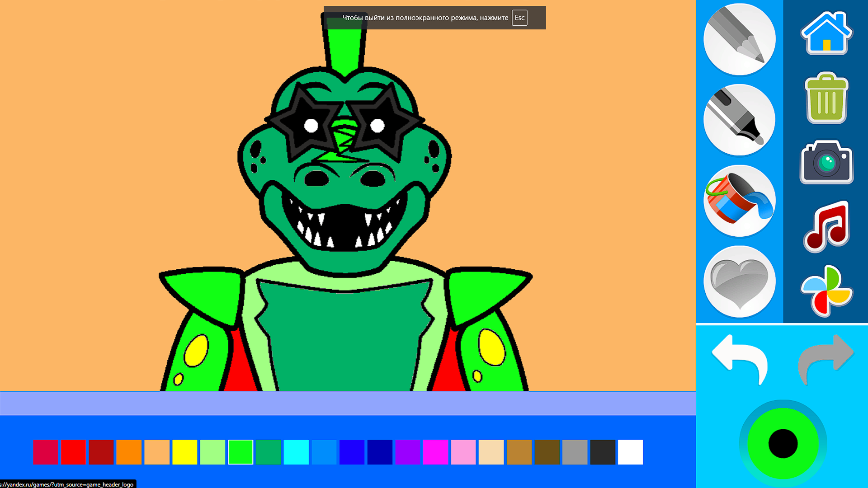Click the green brush size indicator

(783, 444)
